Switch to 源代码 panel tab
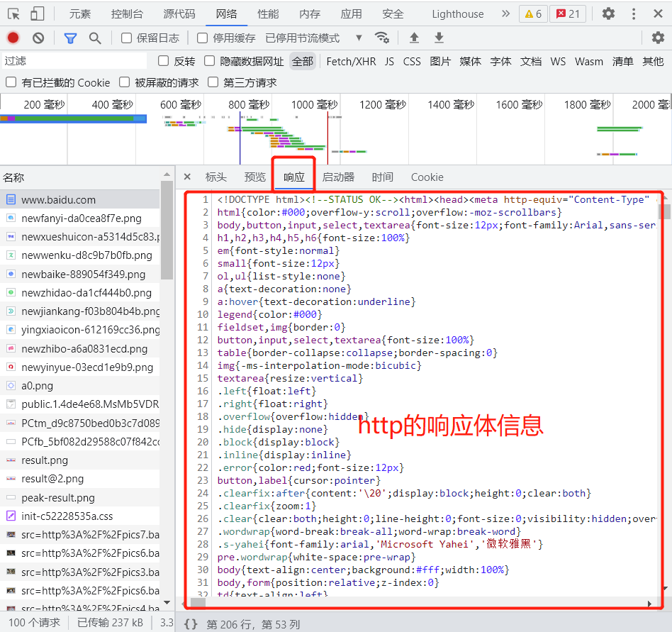This screenshot has width=672, height=632. click(x=179, y=14)
